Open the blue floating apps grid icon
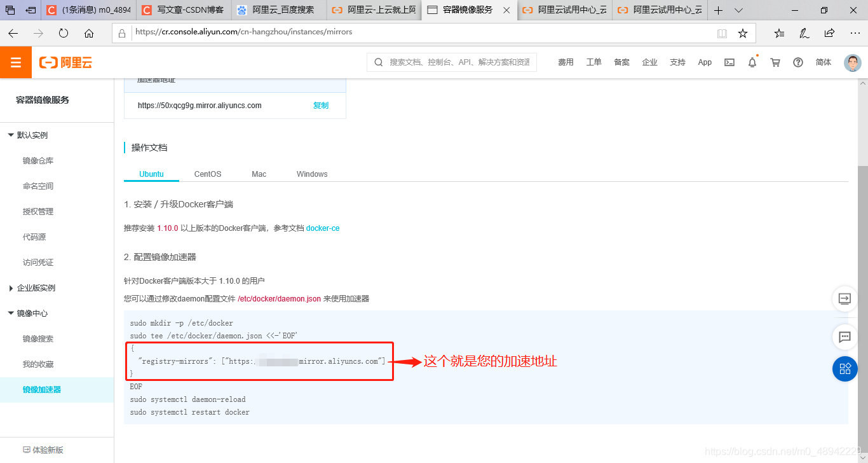This screenshot has width=868, height=463. [x=845, y=369]
